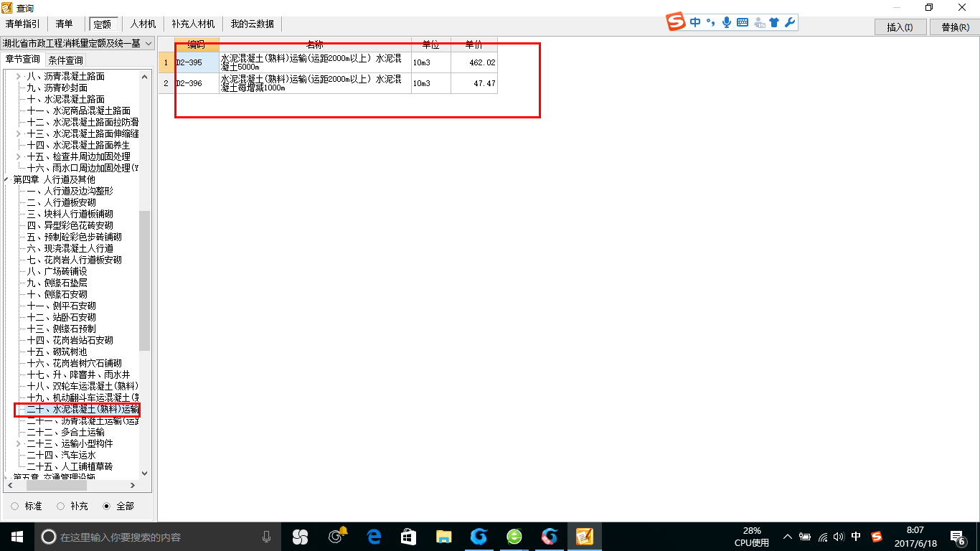Click the Sogou S icon in system tray

tap(876, 537)
